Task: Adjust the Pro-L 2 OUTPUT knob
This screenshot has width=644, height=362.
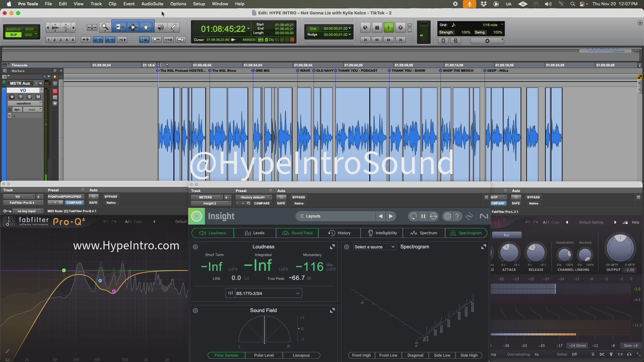Action: pyautogui.click(x=620, y=248)
